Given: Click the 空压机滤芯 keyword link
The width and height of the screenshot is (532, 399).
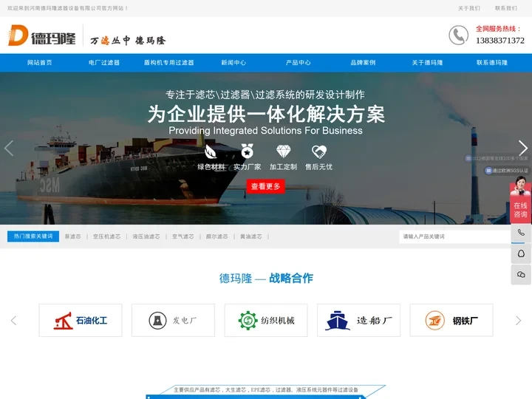Looking at the screenshot, I should click(107, 236).
